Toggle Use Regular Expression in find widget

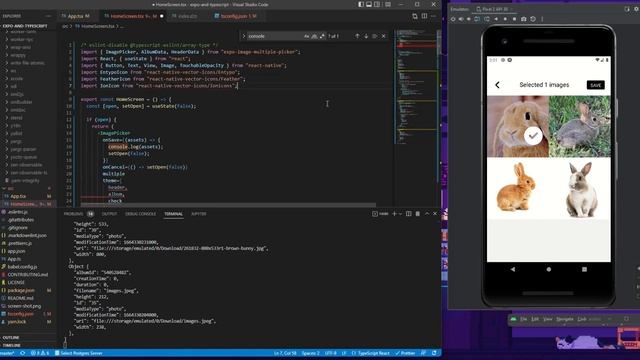(322, 36)
